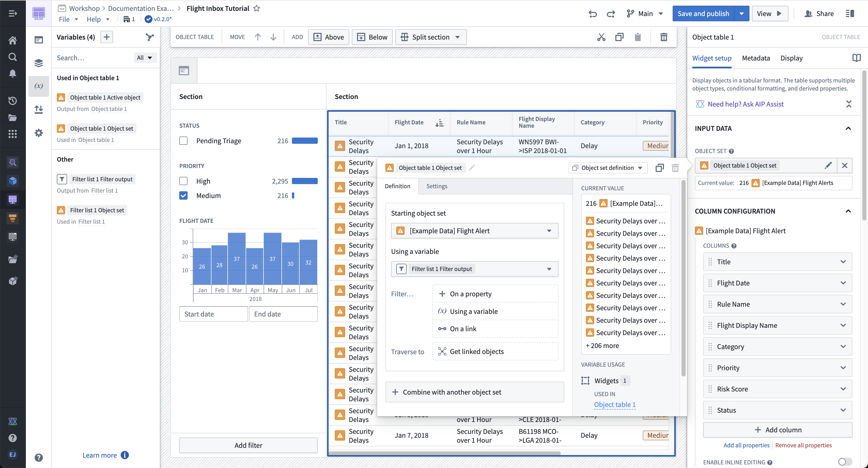Uncheck the Medium priority checkbox

[x=183, y=195]
